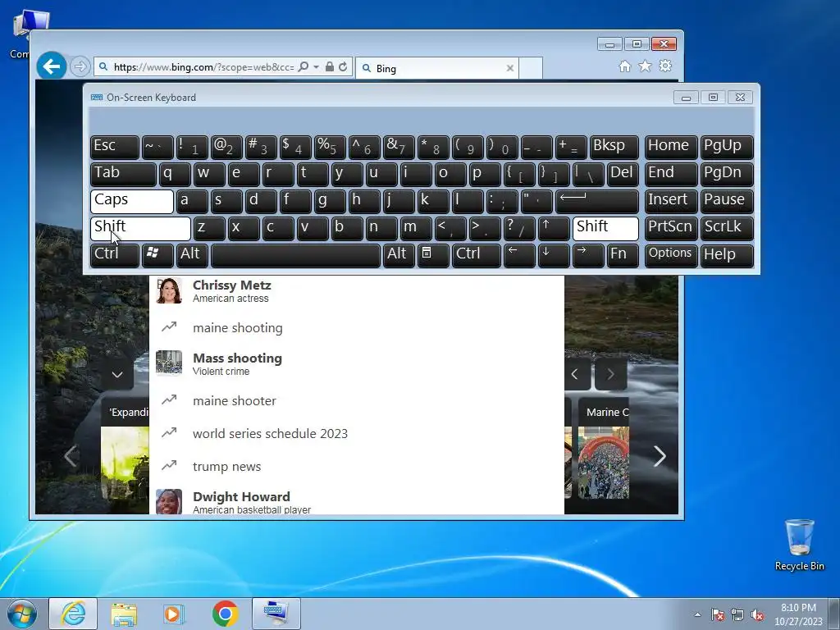Refresh the Bing page

(x=343, y=67)
